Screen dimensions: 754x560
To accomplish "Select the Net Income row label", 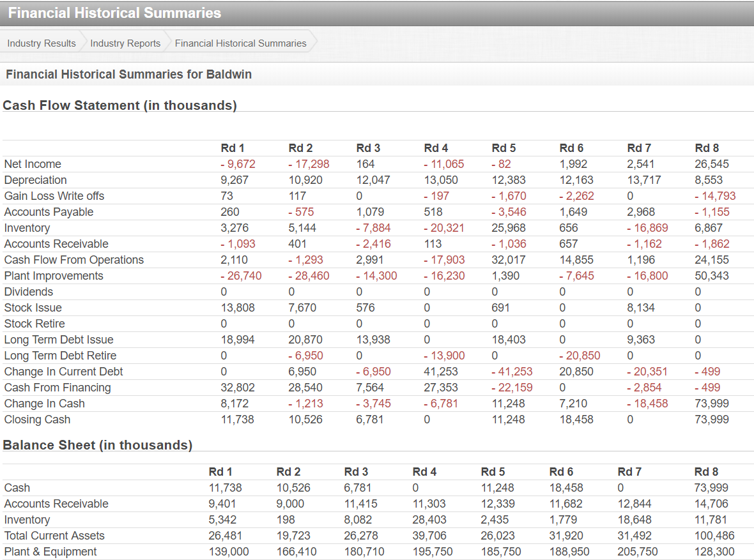I will pyautogui.click(x=33, y=164).
